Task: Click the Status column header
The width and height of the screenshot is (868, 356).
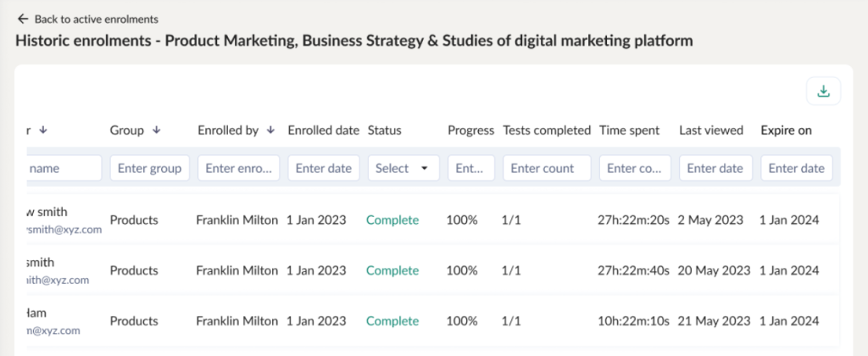Action: [384, 131]
